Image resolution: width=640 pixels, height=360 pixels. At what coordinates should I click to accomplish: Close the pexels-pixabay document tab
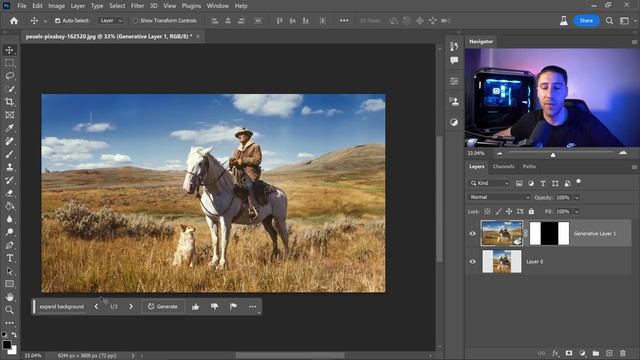pos(198,36)
